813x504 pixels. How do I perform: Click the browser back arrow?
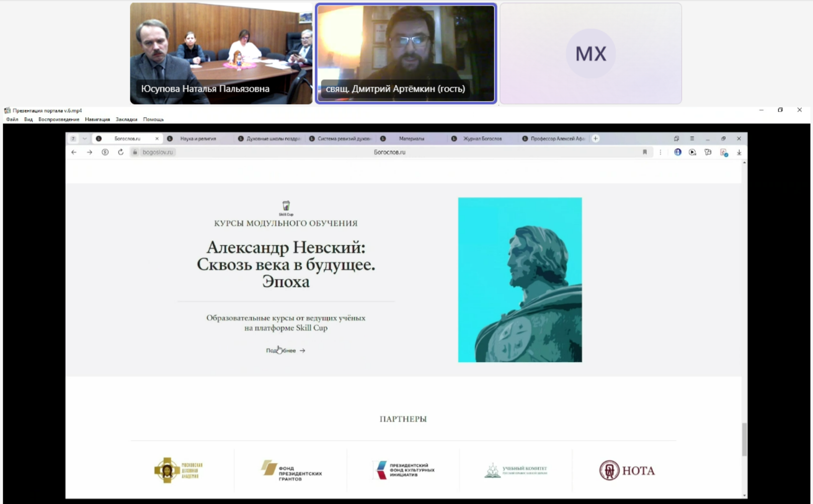tap(74, 152)
